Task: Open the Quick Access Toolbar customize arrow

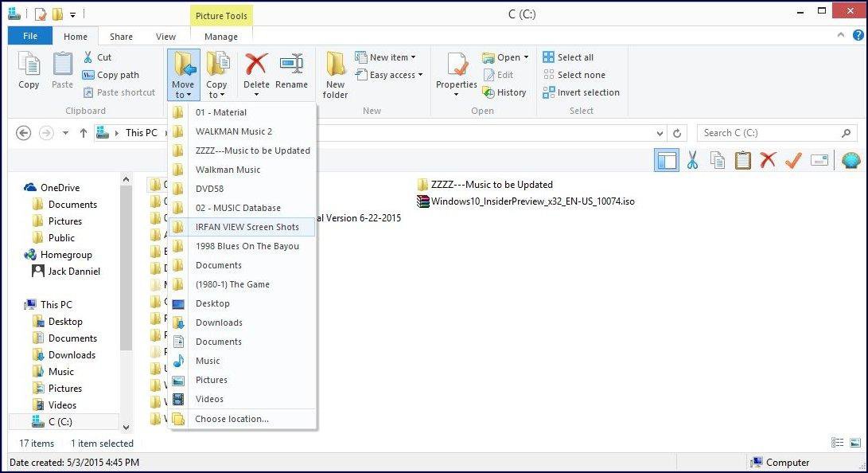Action: coord(73,14)
